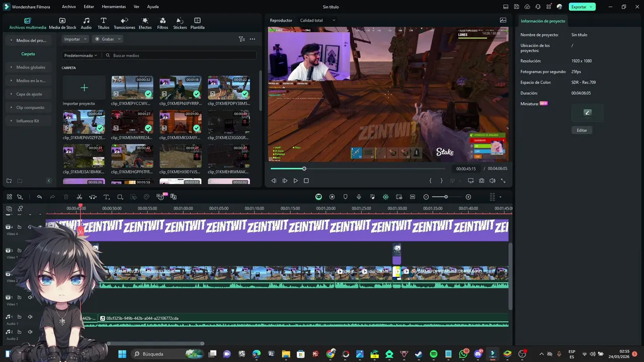Take a snapshot with the camera icon
The height and width of the screenshot is (362, 644).
[481, 180]
